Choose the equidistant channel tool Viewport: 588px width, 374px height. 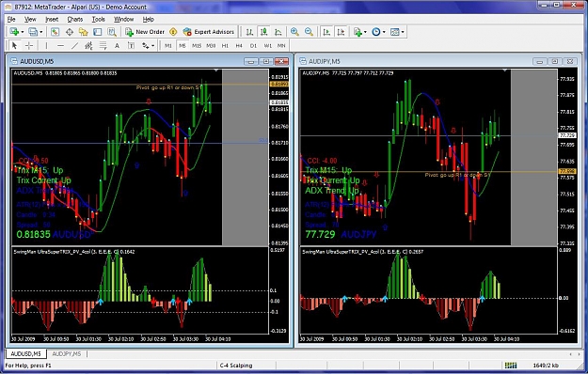pyautogui.click(x=88, y=46)
